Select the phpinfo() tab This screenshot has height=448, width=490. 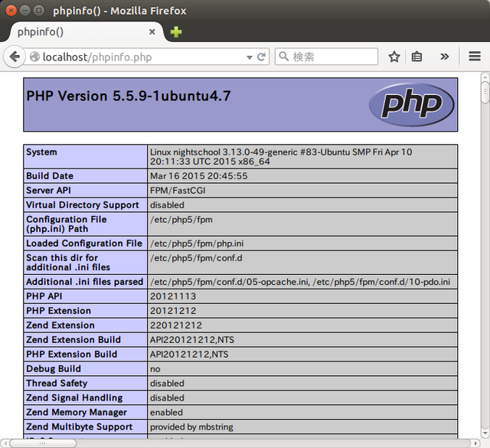pyautogui.click(x=86, y=32)
